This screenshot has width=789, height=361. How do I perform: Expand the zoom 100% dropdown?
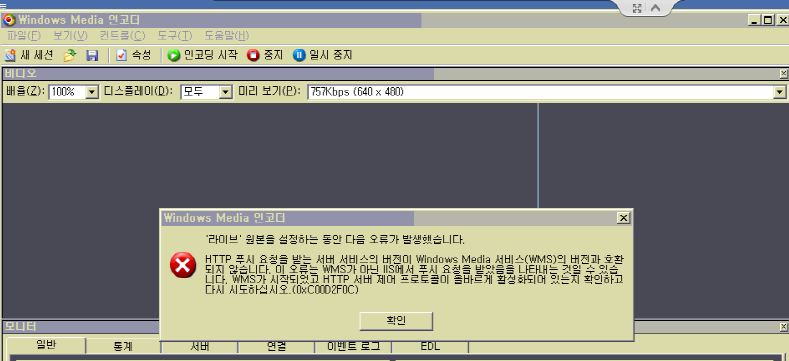click(x=92, y=92)
